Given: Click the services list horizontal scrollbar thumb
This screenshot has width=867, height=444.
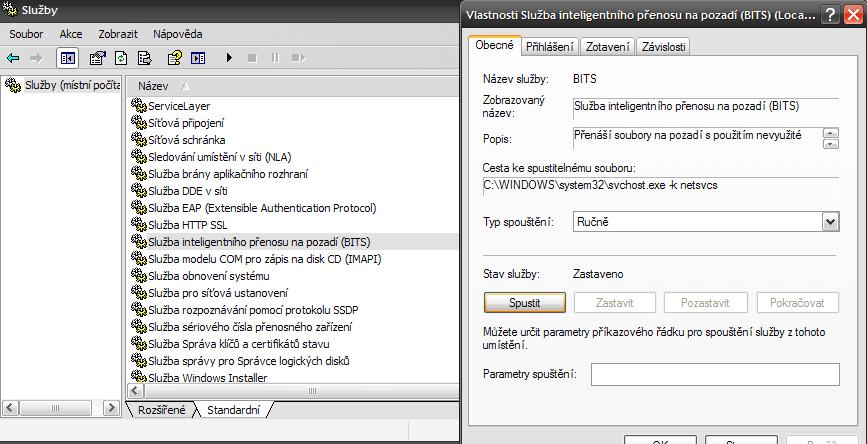Looking at the screenshot, I should tap(301, 391).
